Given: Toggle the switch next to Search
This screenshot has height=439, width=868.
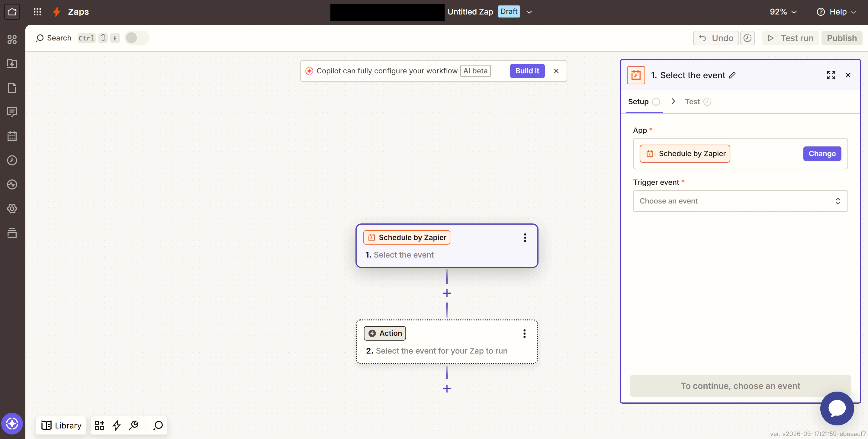Looking at the screenshot, I should click(137, 38).
